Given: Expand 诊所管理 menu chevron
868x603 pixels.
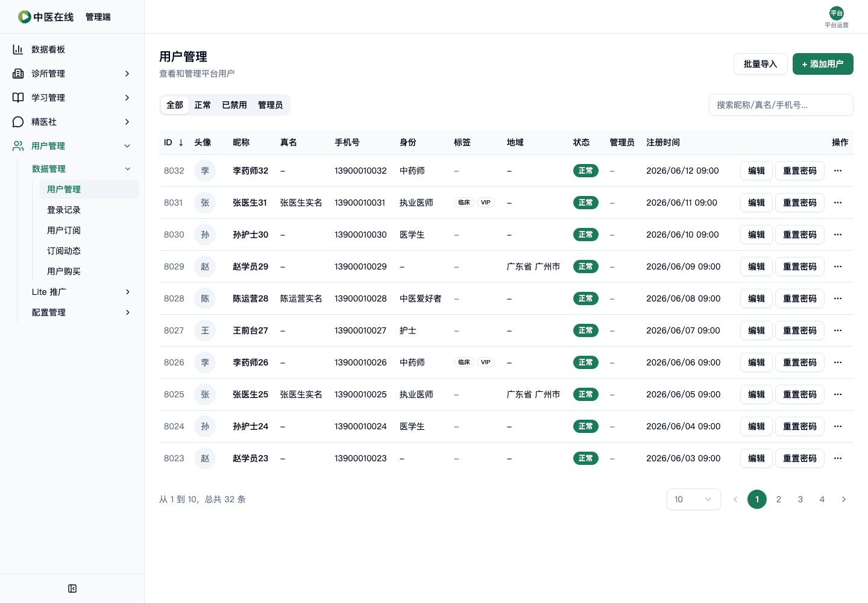Looking at the screenshot, I should click(x=127, y=74).
